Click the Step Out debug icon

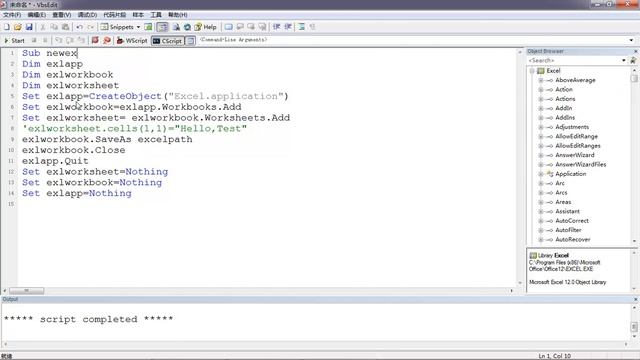81,40
